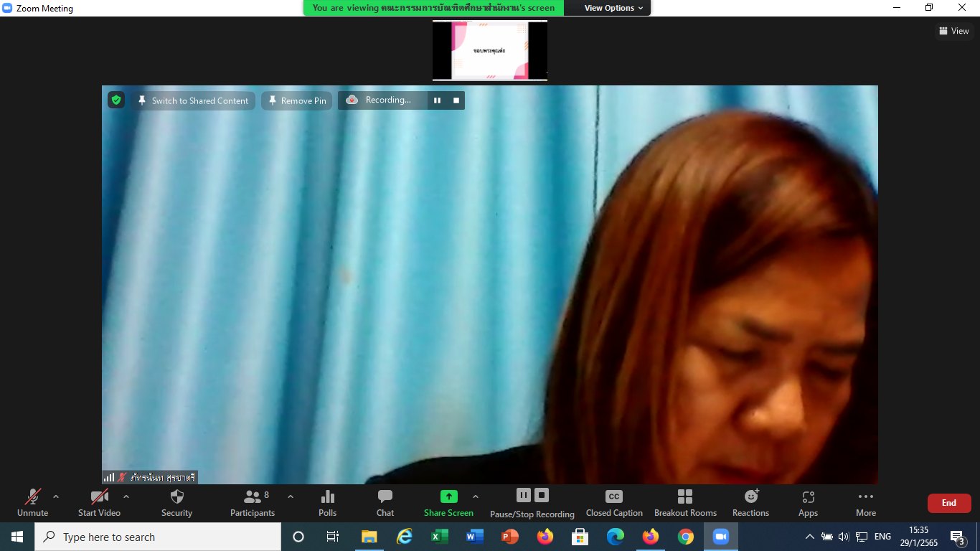The height and width of the screenshot is (551, 980).
Task: Open the Chat panel
Action: coord(385,503)
